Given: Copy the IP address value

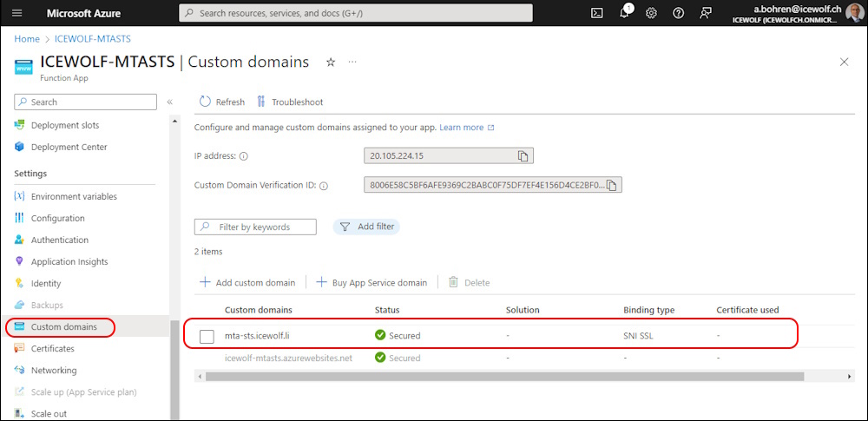Looking at the screenshot, I should pyautogui.click(x=523, y=156).
